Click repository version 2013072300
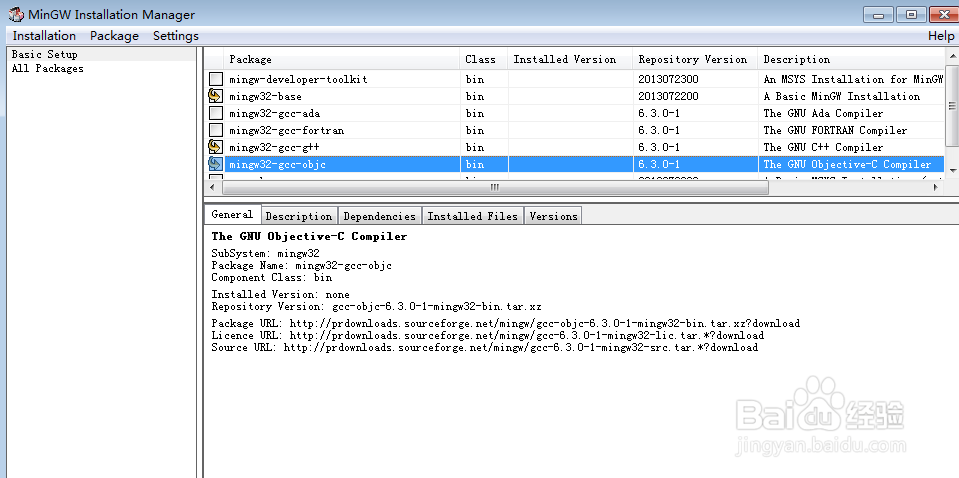Viewport: 959px width, 478px height. (x=668, y=79)
